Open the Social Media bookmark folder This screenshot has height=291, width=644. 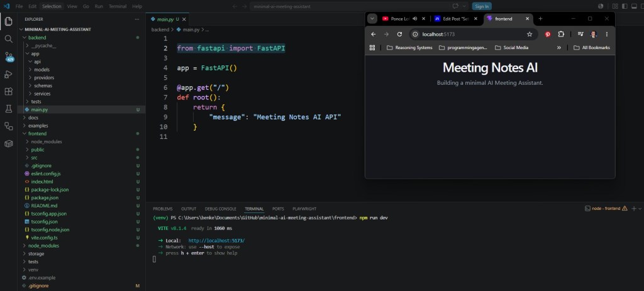[511, 48]
